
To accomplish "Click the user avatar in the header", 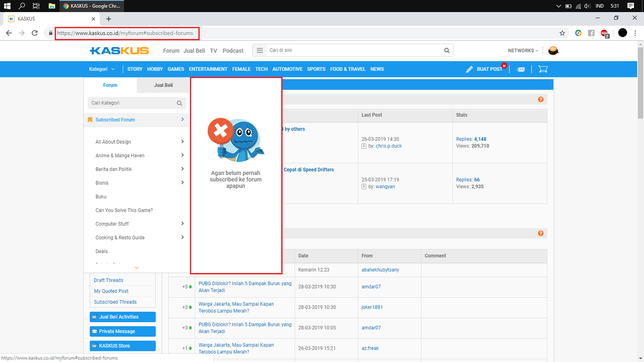I will point(553,50).
